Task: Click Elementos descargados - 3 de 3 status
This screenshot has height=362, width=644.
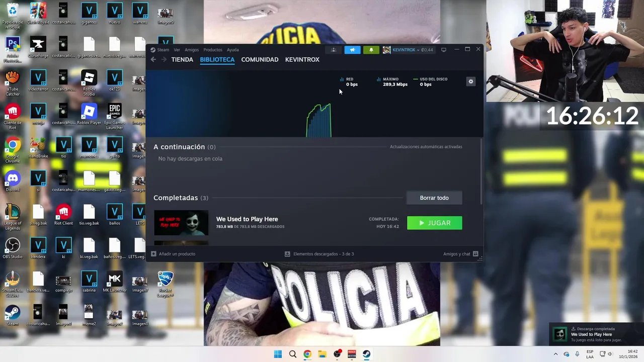Action: (319, 254)
